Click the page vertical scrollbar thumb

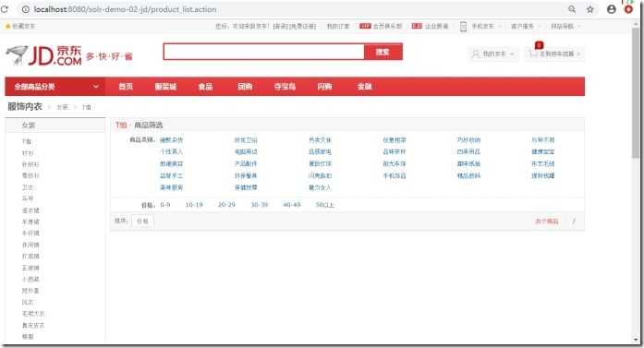tap(636, 92)
